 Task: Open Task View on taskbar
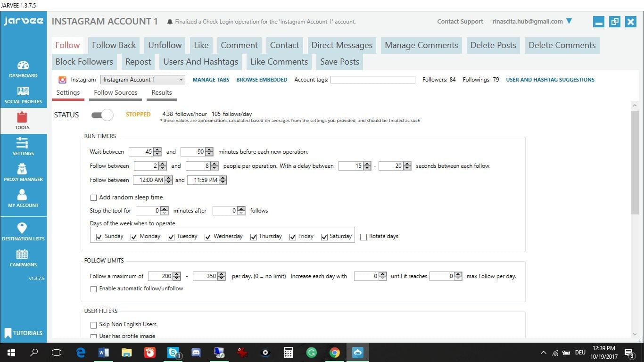click(57, 352)
